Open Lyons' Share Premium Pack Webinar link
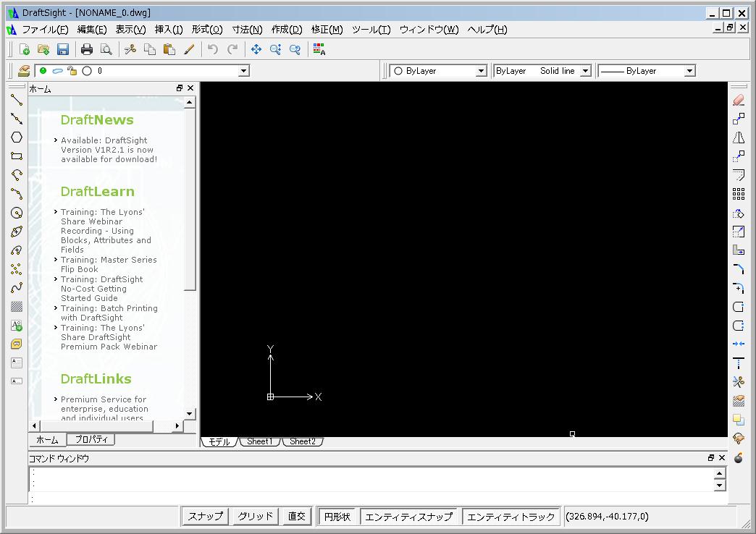This screenshot has width=756, height=534. [x=109, y=337]
